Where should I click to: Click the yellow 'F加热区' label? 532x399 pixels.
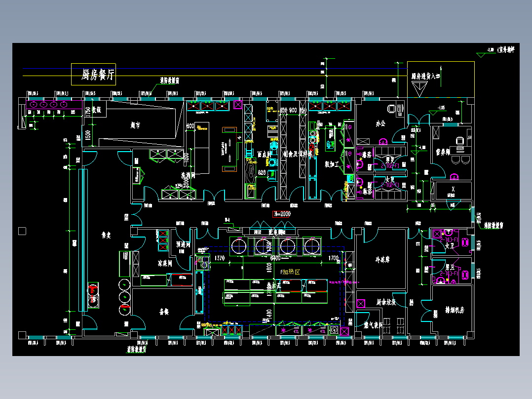tap(290, 272)
